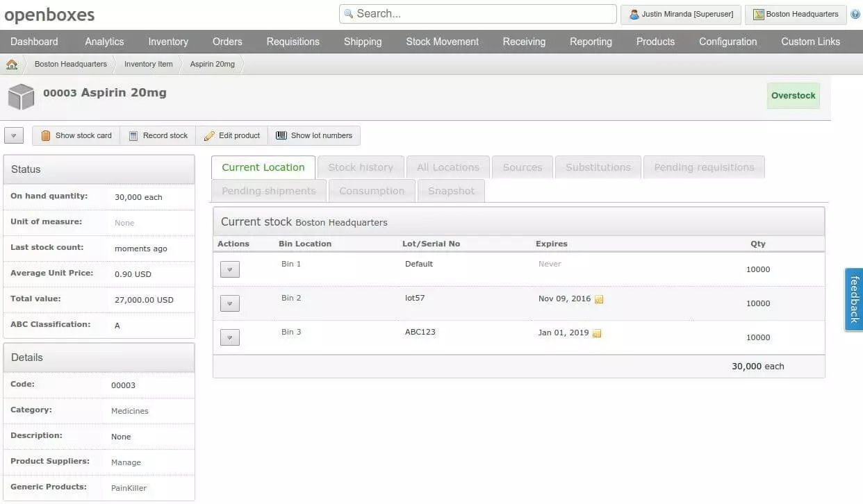Switch to the Substitutions tab

point(598,167)
